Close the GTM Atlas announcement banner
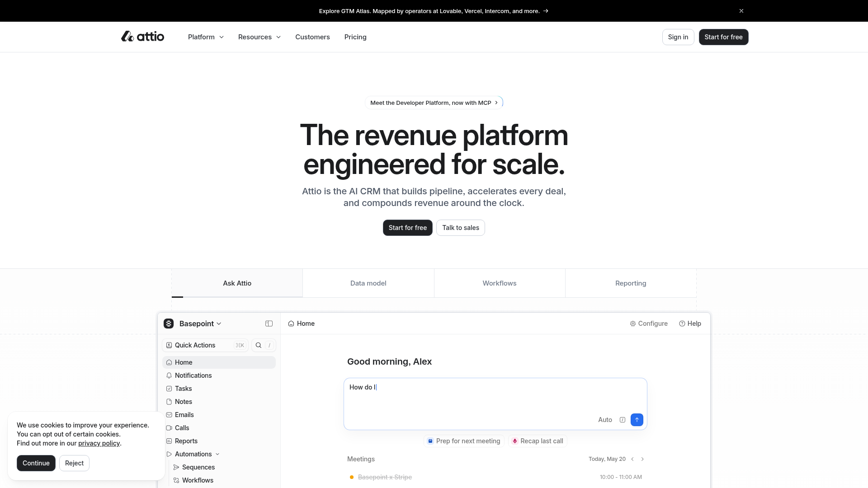 click(741, 11)
